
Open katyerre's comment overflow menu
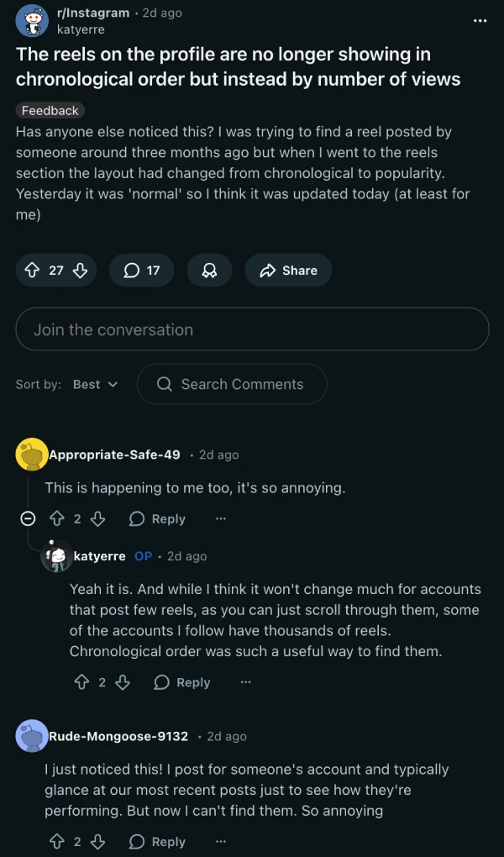[244, 682]
